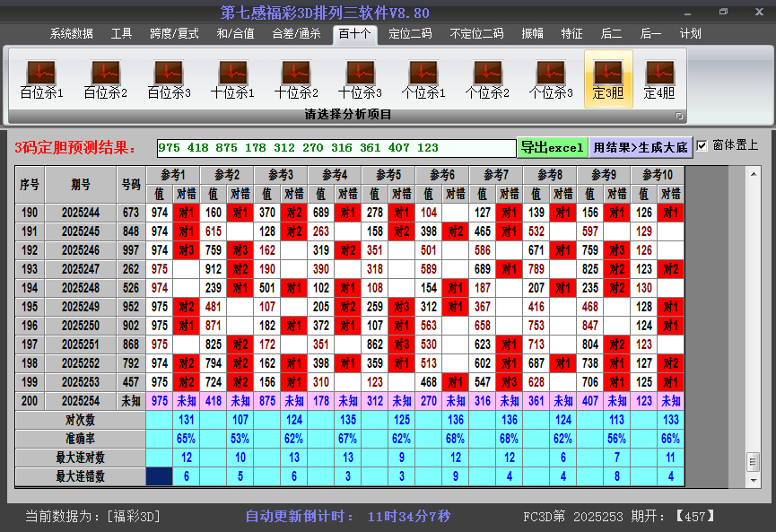Viewport: 776px width, 532px height.
Task: Click the 导出excel button
Action: pos(552,148)
